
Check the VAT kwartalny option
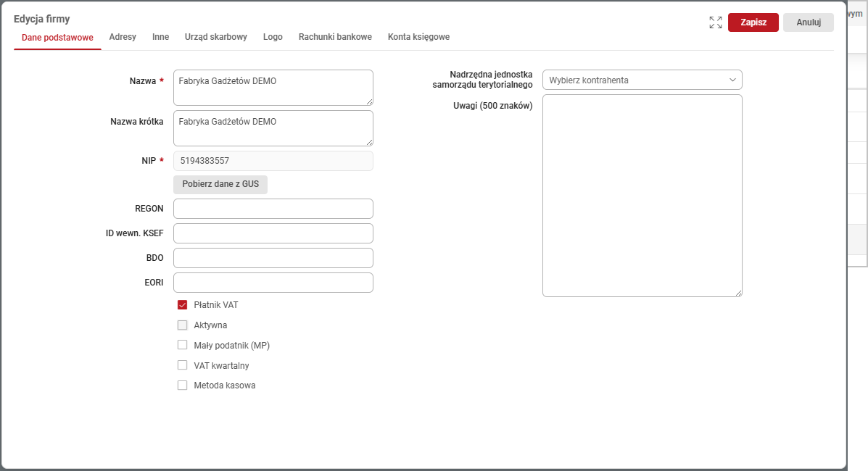[x=183, y=366]
